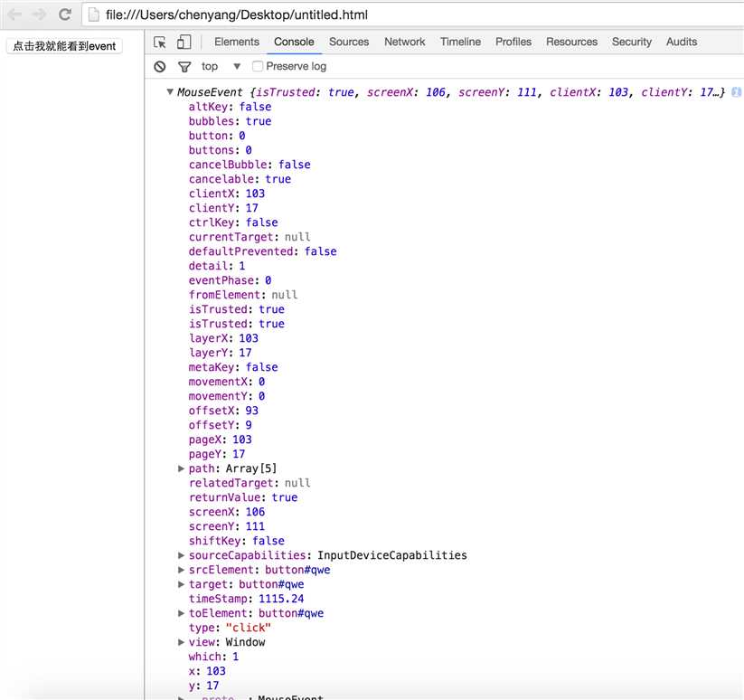This screenshot has height=700, width=744.
Task: Click the clientX: 103 property
Action: (x=227, y=194)
